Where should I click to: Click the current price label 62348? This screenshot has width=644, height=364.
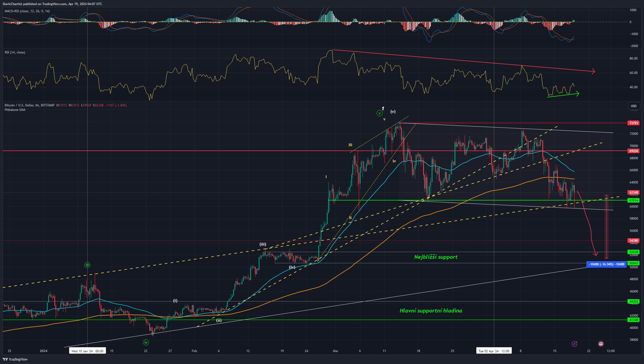click(633, 192)
